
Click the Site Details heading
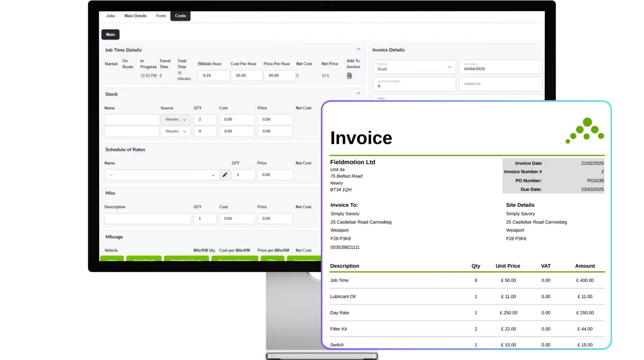click(x=520, y=205)
